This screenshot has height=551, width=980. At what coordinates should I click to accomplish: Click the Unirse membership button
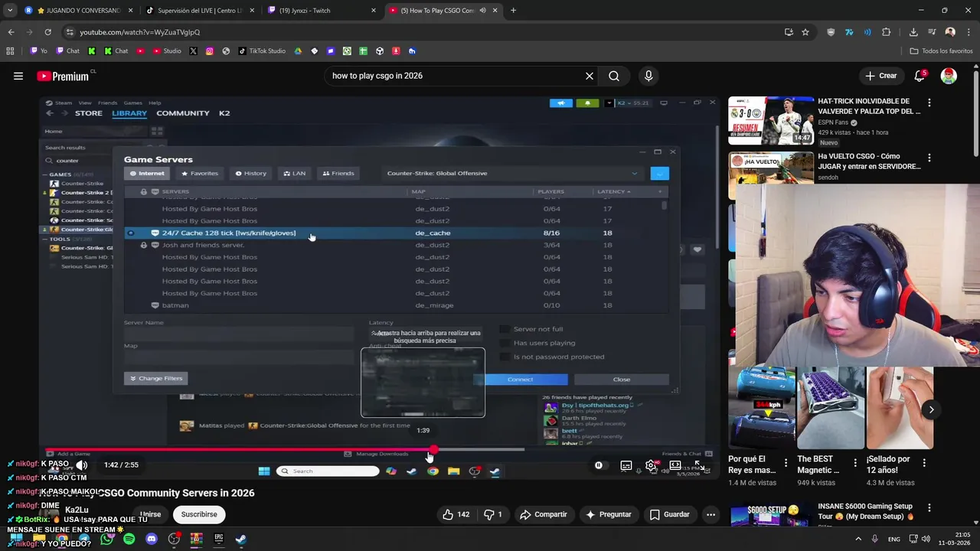(x=151, y=514)
